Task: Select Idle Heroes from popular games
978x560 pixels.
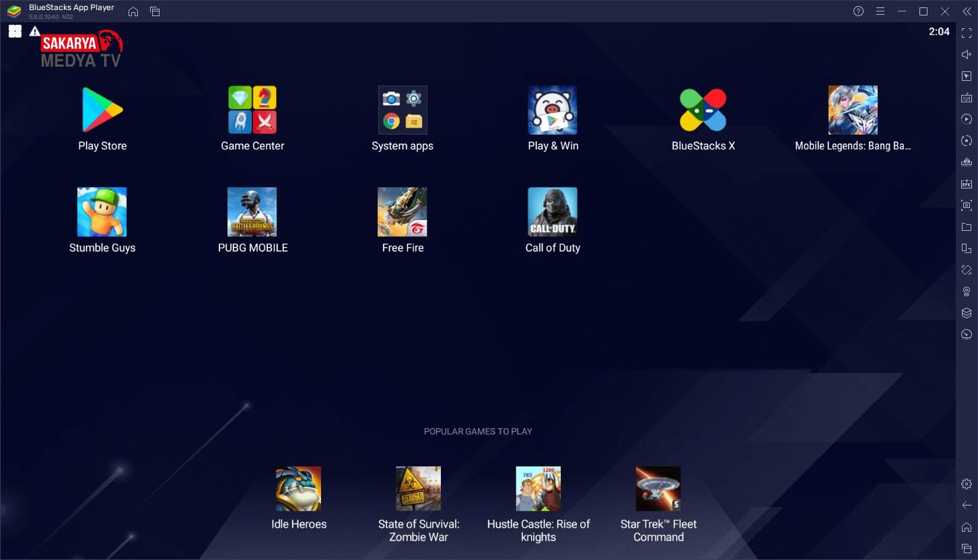Action: click(299, 489)
